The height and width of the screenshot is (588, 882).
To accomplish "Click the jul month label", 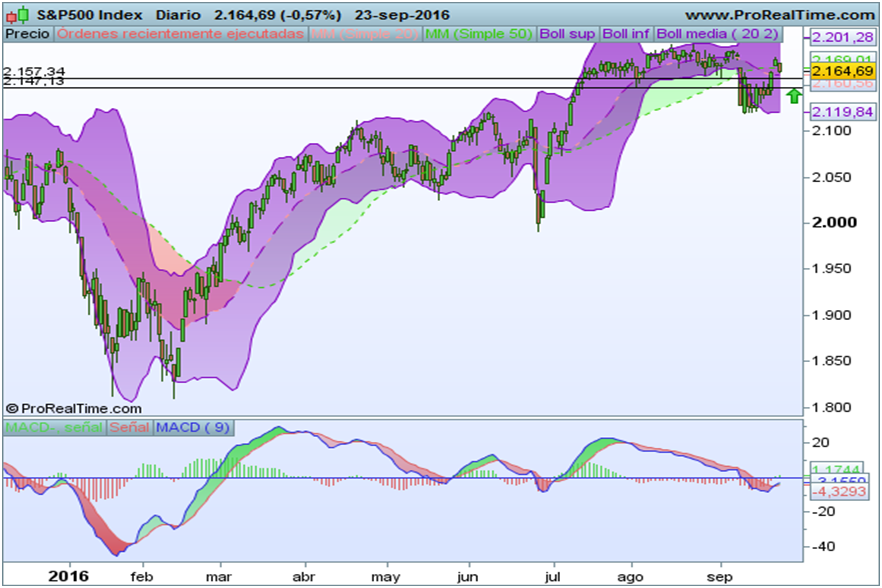I will tap(554, 577).
